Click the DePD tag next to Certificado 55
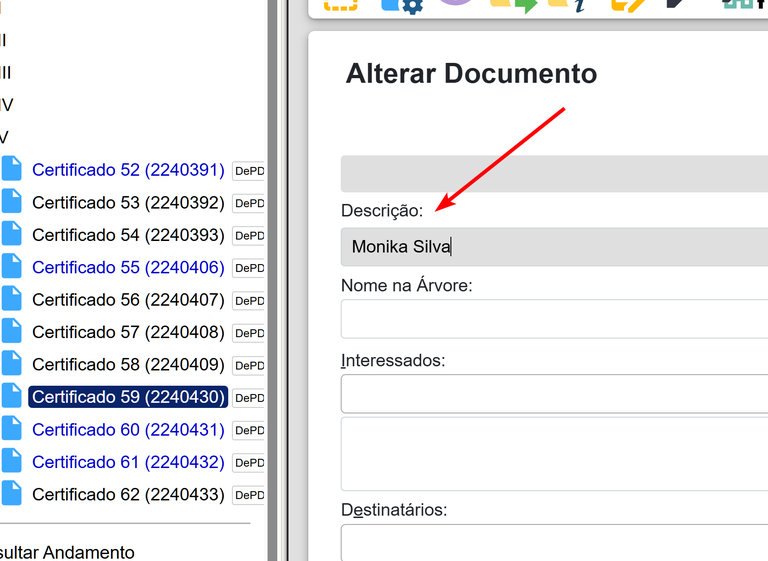The height and width of the screenshot is (561, 768). click(x=249, y=268)
